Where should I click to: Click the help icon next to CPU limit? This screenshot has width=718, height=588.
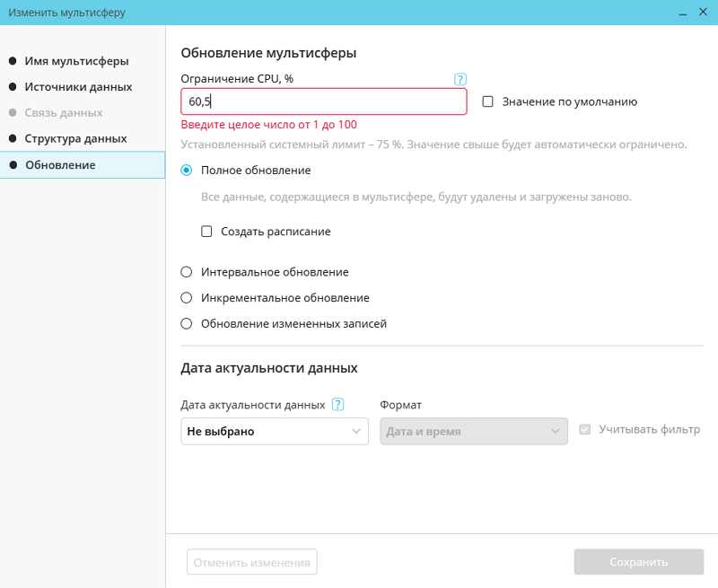pyautogui.click(x=460, y=79)
